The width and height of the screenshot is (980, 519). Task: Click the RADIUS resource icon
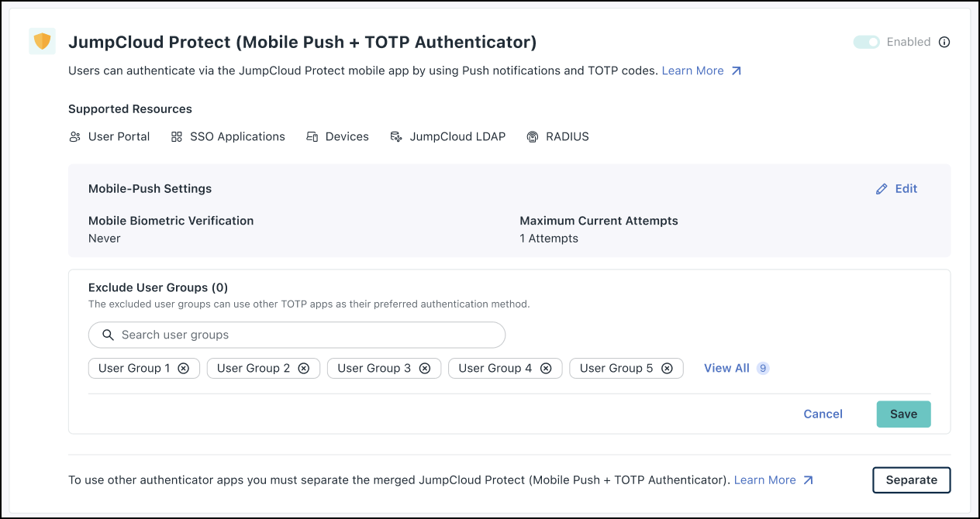(533, 136)
